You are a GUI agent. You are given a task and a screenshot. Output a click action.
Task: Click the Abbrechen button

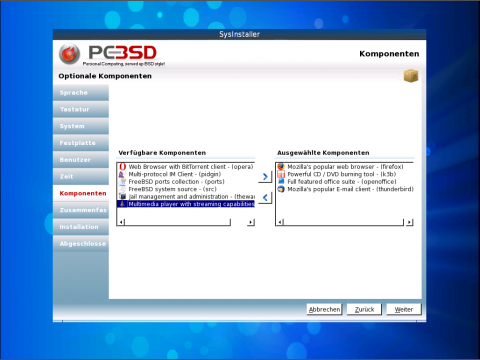click(324, 309)
